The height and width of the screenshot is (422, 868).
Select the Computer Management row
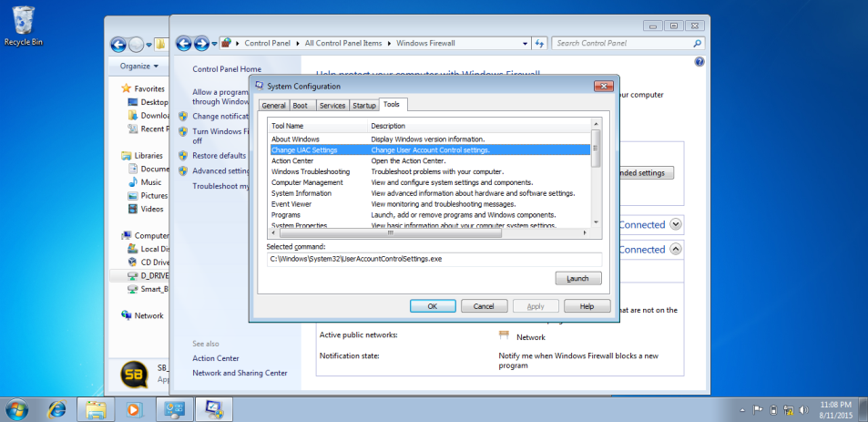(x=430, y=182)
